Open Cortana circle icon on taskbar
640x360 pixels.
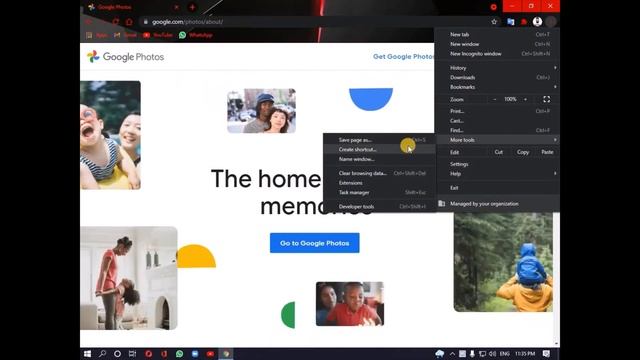[117, 354]
